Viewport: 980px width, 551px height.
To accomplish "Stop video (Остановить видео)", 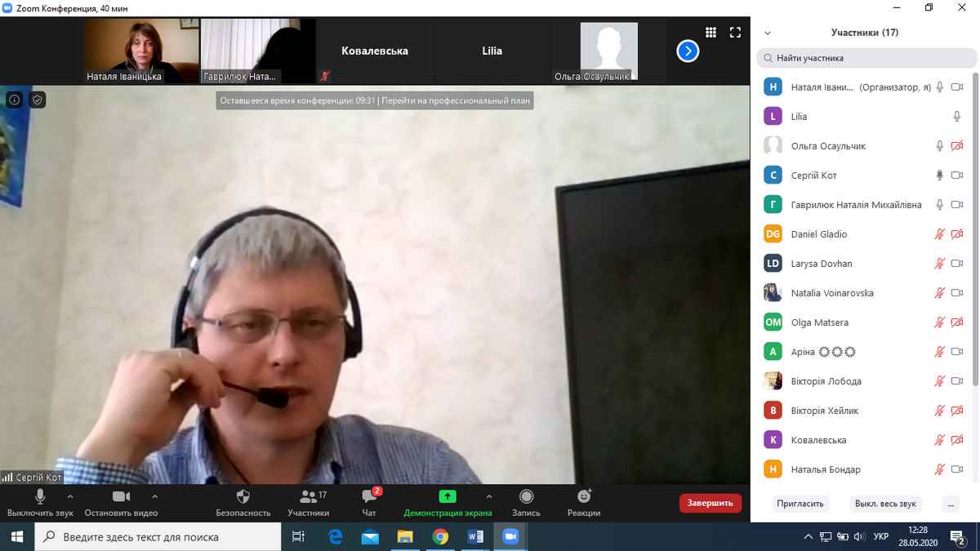I will pos(121,497).
